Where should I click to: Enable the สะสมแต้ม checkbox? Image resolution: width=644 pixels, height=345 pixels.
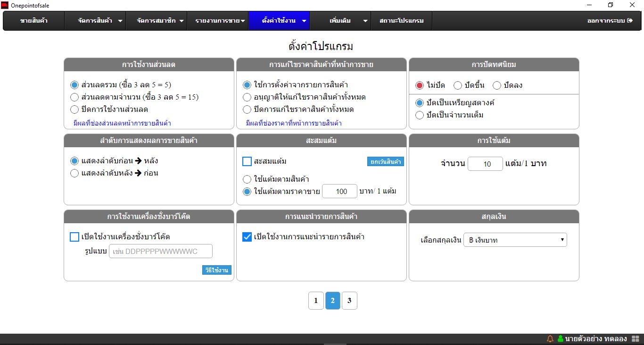pos(247,161)
